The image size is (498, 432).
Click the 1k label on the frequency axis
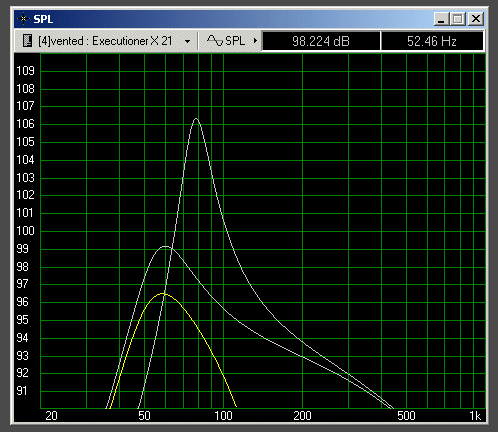coord(475,416)
